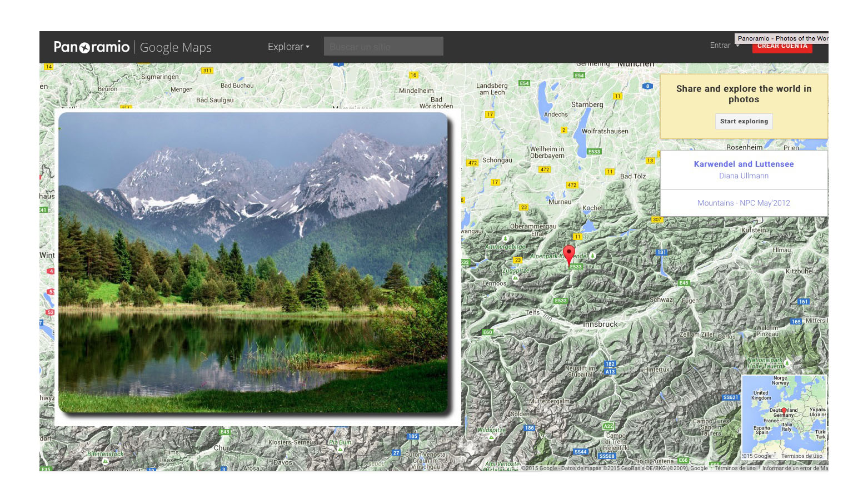Viewport: 868px width, 504px height.
Task: Click the E43 road shield
Action: tap(225, 432)
